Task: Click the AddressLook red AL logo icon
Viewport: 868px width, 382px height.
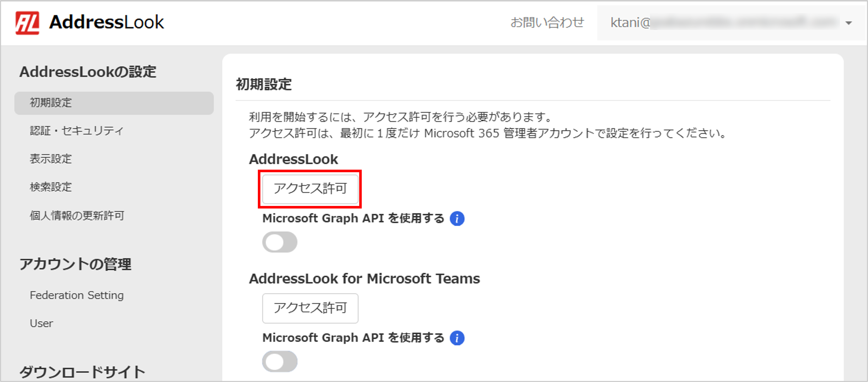Action: click(x=27, y=23)
